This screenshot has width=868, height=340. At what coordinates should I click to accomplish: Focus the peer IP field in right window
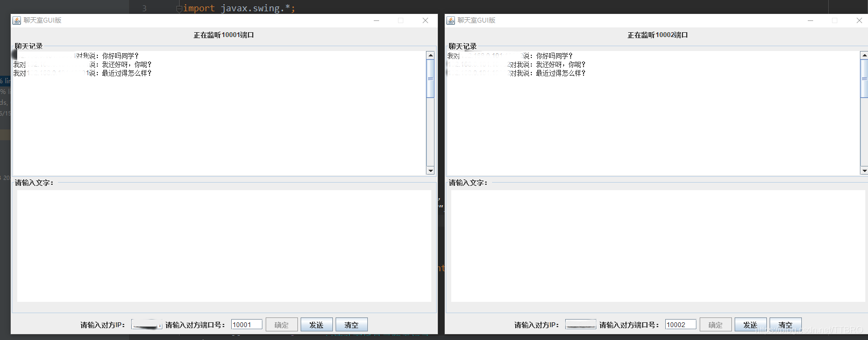[581, 324]
